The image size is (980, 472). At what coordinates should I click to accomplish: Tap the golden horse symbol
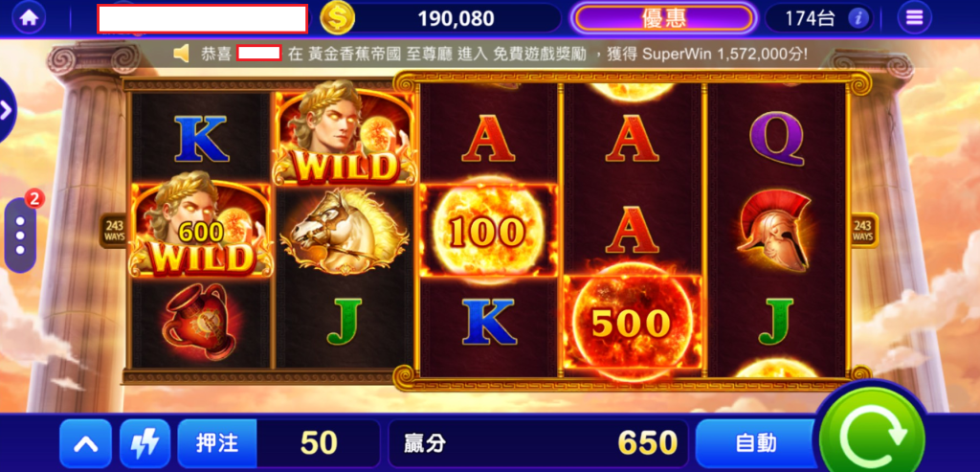point(345,232)
